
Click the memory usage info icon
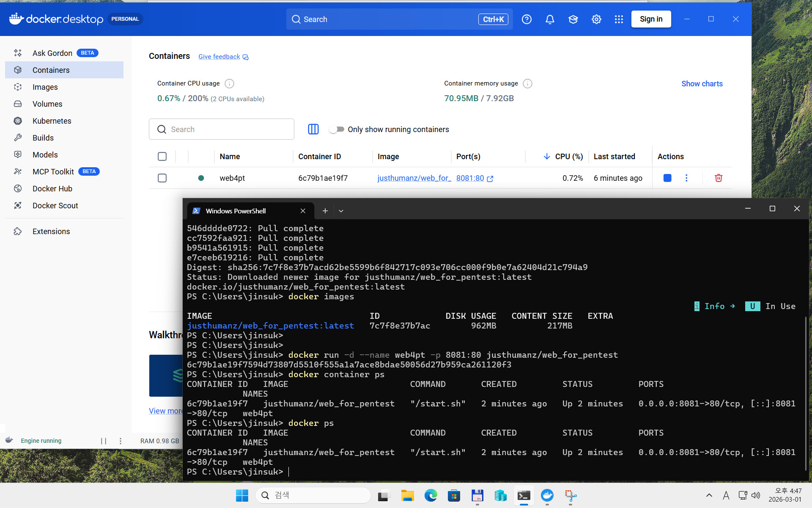coord(527,83)
